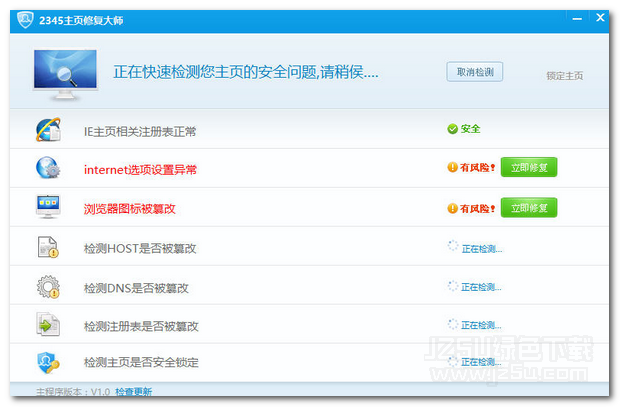The width and height of the screenshot is (620, 407).
Task: Click the registry files arrow icon
Action: point(48,324)
